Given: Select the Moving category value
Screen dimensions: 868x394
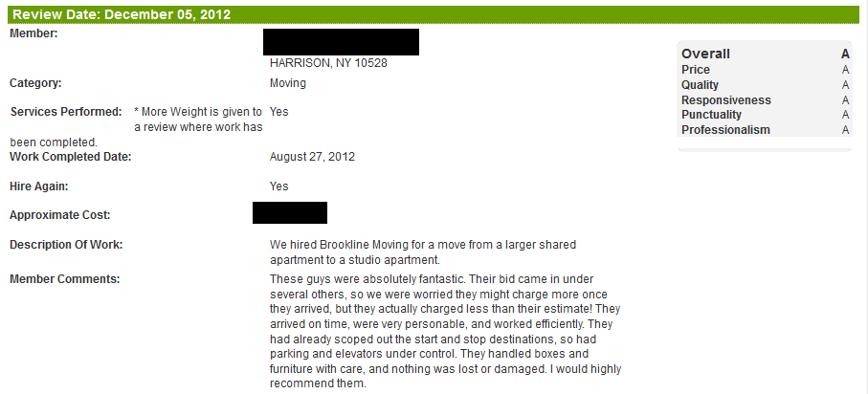Looking at the screenshot, I should (x=288, y=83).
